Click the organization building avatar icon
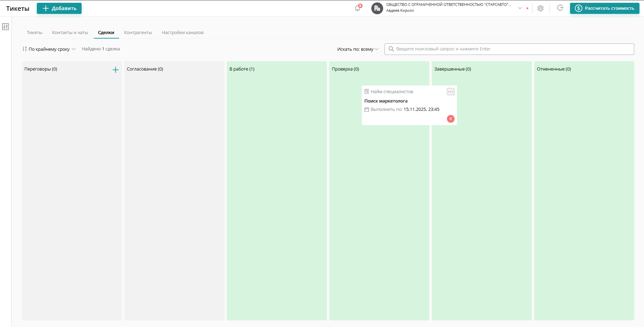This screenshot has width=644, height=327. click(x=377, y=8)
